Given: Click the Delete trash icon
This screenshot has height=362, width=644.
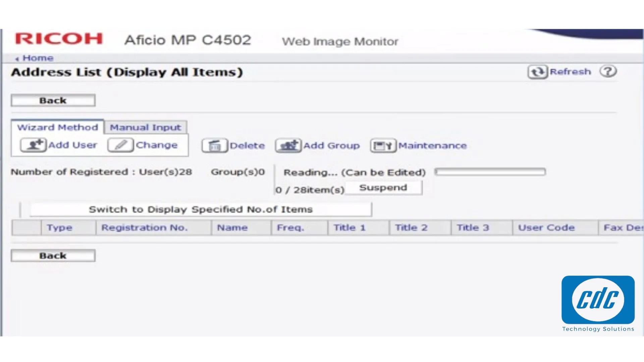Looking at the screenshot, I should pos(215,146).
